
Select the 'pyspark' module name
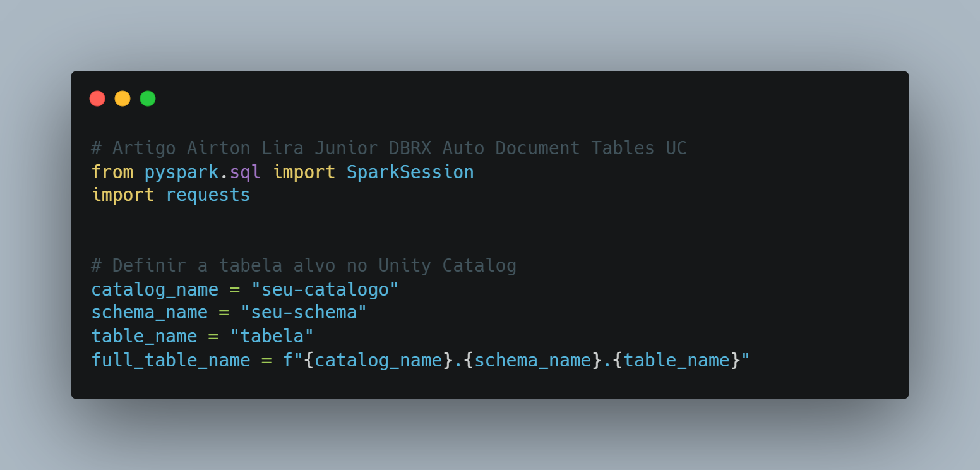coord(181,172)
